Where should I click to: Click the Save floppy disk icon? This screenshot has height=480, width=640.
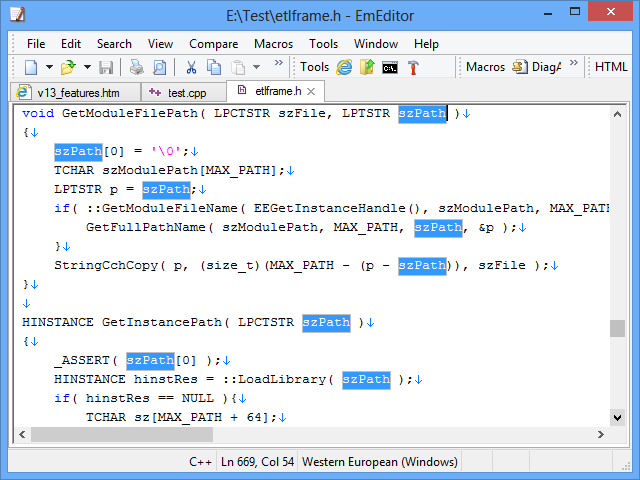pyautogui.click(x=105, y=67)
